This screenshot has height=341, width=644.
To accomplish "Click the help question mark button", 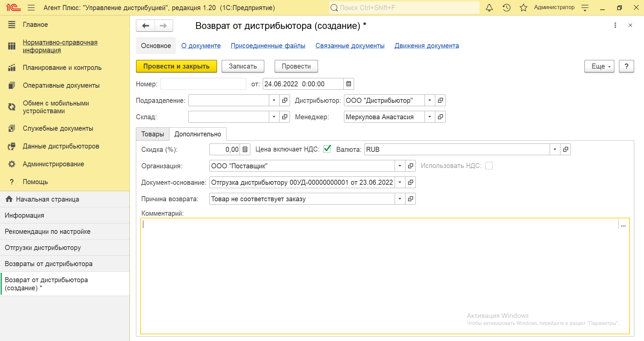I will coord(627,66).
